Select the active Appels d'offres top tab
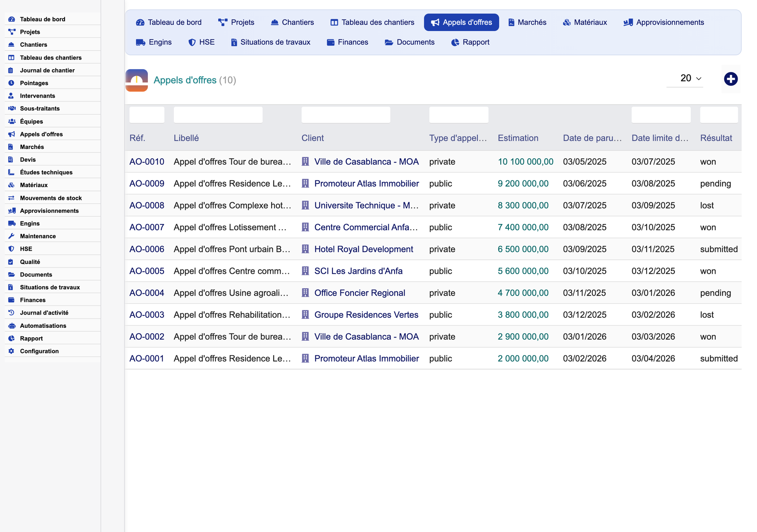Viewport: 757px width, 532px height. 461,22
